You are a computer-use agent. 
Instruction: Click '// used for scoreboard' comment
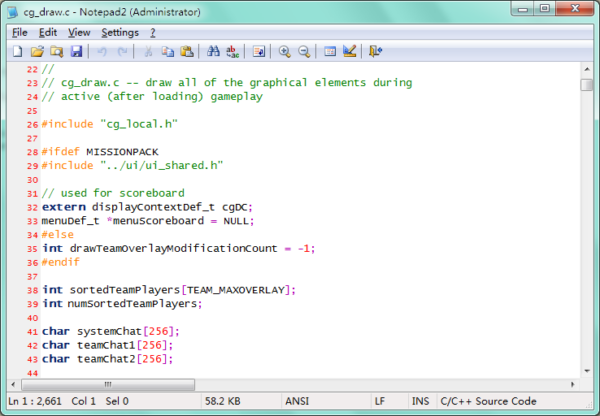[x=113, y=193]
